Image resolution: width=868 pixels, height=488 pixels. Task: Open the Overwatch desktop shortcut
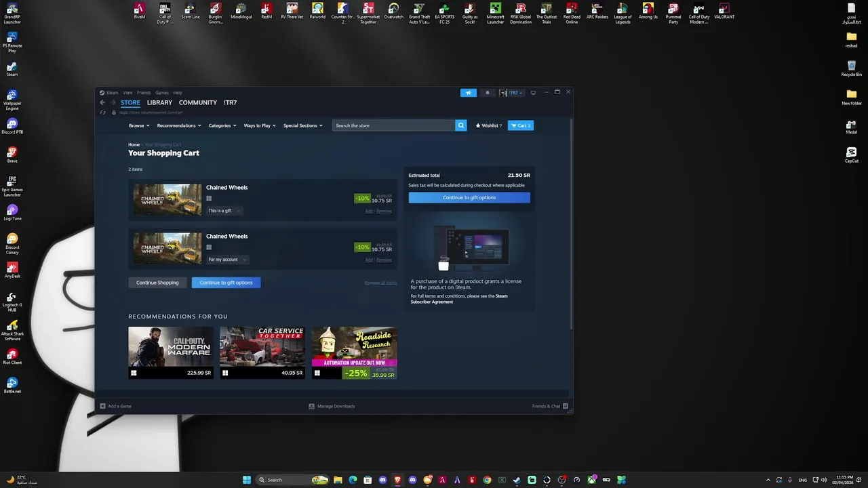393,12
